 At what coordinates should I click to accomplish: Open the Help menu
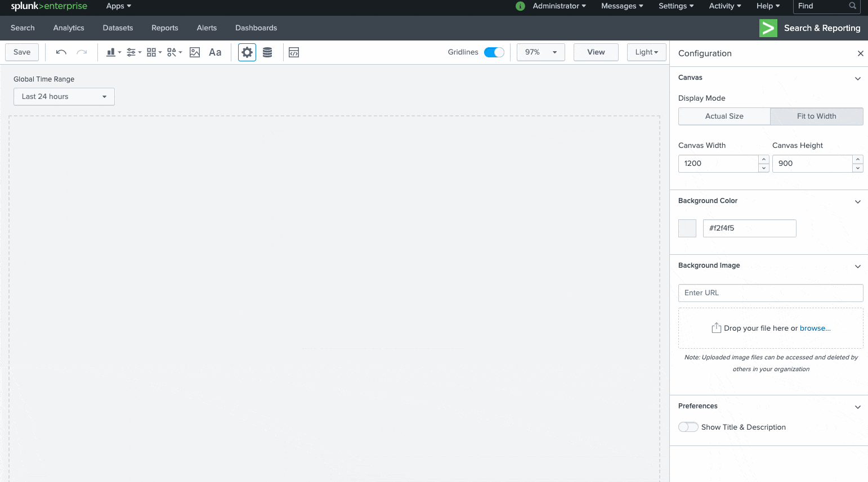(768, 6)
